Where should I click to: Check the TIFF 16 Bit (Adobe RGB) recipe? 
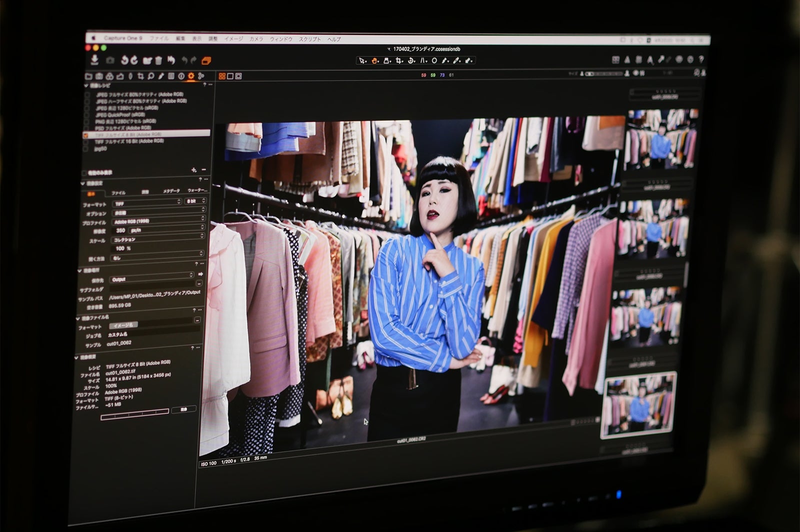[86, 141]
